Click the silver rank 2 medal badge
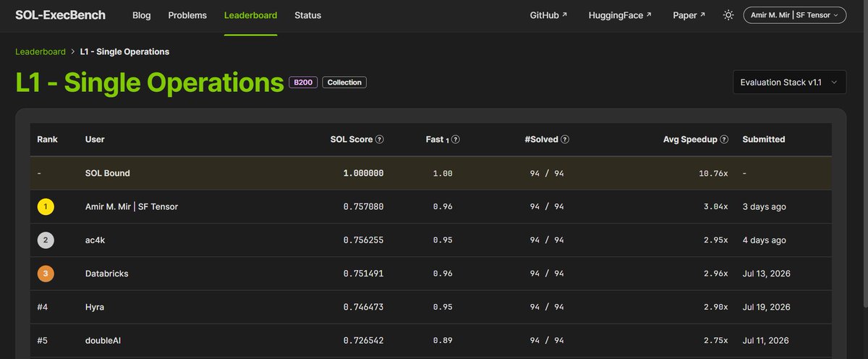 click(46, 240)
